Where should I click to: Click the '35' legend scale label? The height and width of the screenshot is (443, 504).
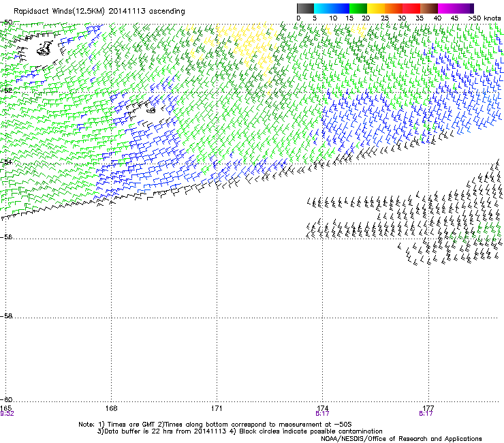point(420,18)
